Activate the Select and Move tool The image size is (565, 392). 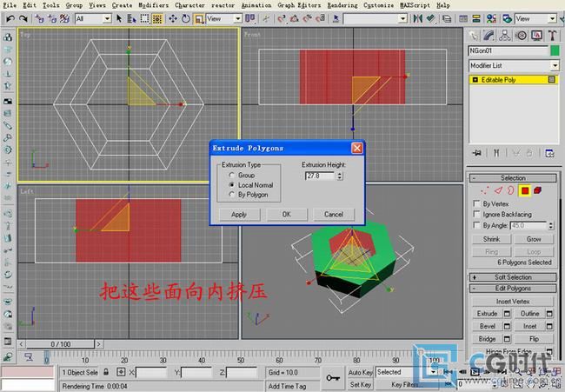(x=173, y=18)
